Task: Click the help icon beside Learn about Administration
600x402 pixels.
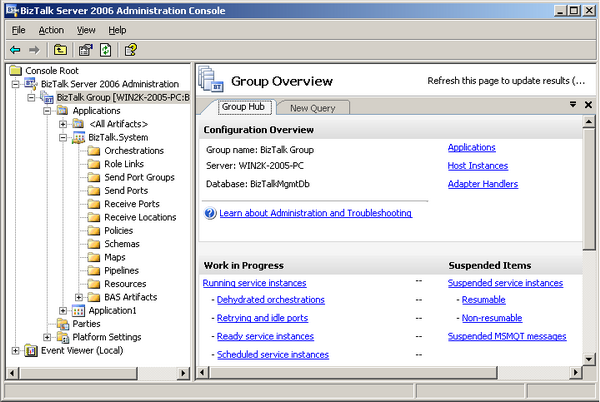Action: [x=210, y=213]
